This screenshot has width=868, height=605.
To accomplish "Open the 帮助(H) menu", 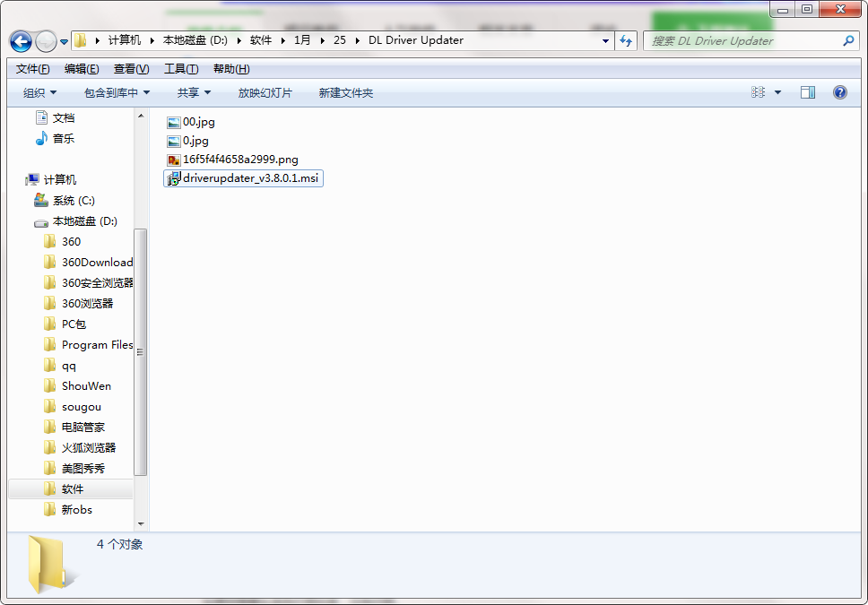I will [231, 69].
